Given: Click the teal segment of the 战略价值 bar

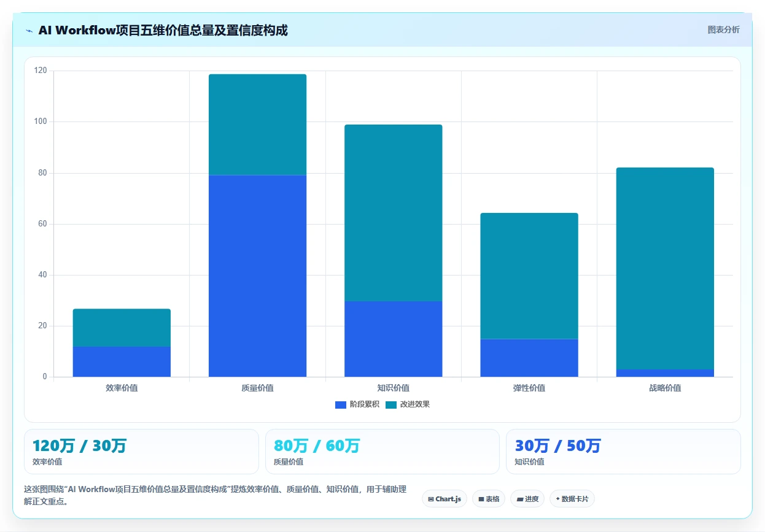Looking at the screenshot, I should pos(665,268).
